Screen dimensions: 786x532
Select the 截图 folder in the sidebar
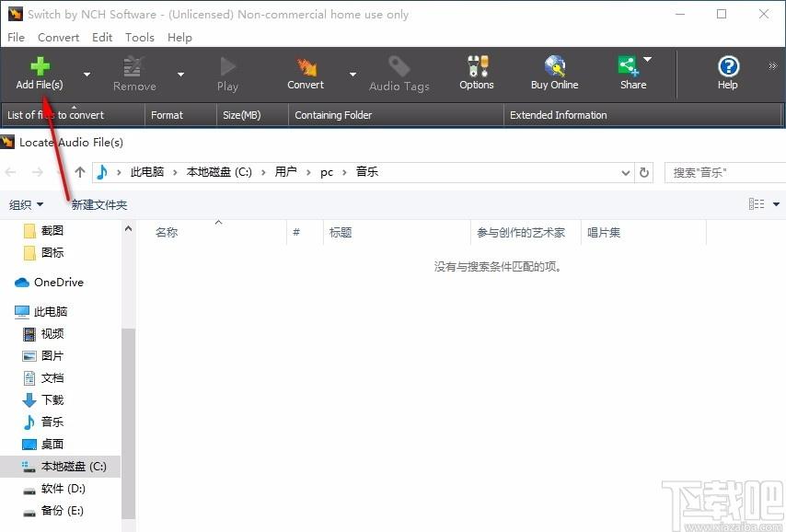click(44, 231)
